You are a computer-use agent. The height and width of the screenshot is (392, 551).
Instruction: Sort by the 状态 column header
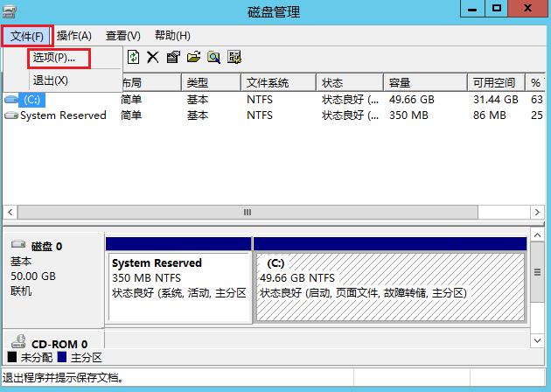click(x=350, y=82)
